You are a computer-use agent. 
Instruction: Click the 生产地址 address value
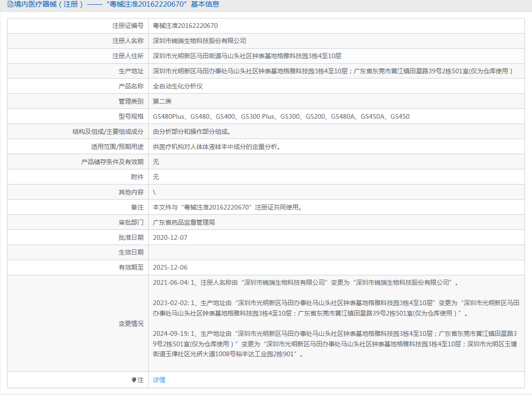(333, 71)
